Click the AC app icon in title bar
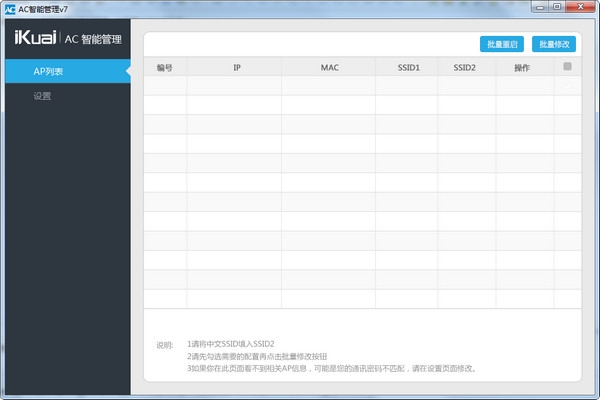The image size is (600, 400). (x=9, y=9)
